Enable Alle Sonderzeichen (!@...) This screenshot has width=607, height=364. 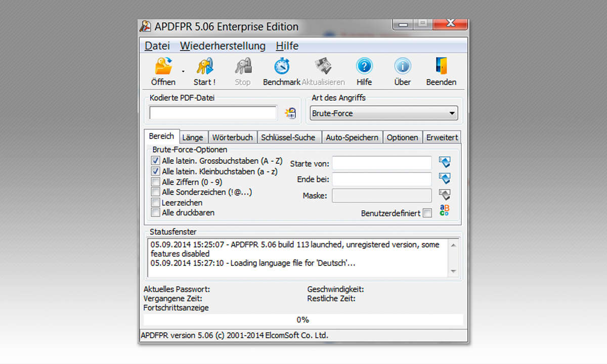click(x=156, y=192)
